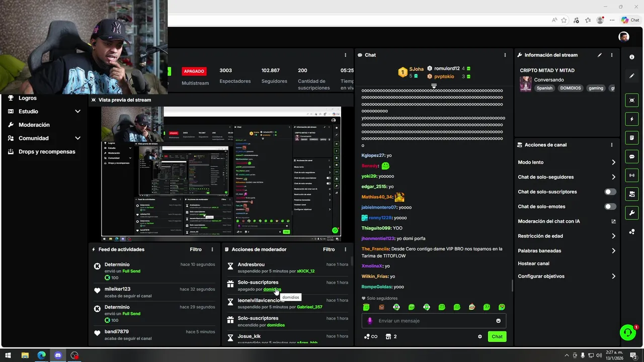Screen dimensions: 644x362
Task: Toggle Chat de solo-suscriptores switch
Action: 610,192
